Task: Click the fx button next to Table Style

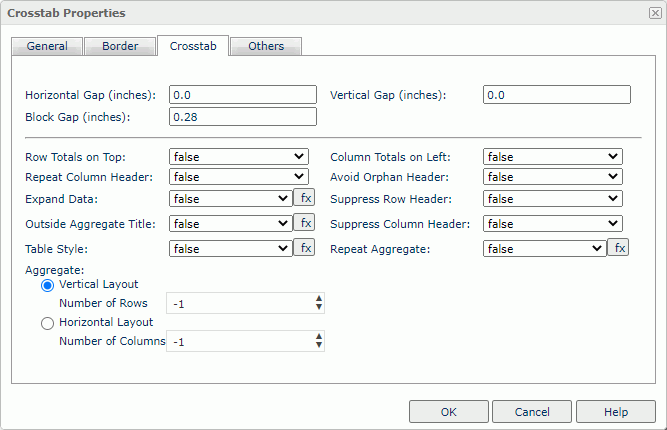Action: point(304,248)
